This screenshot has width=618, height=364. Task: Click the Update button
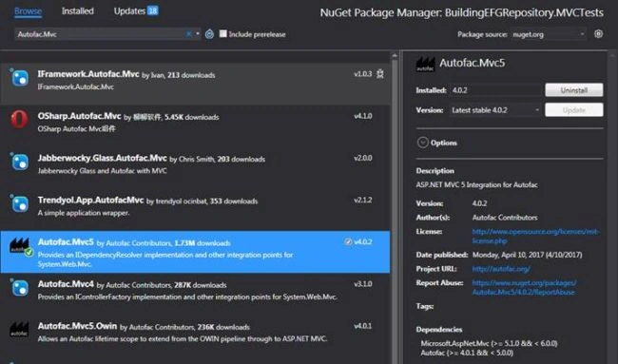click(574, 110)
